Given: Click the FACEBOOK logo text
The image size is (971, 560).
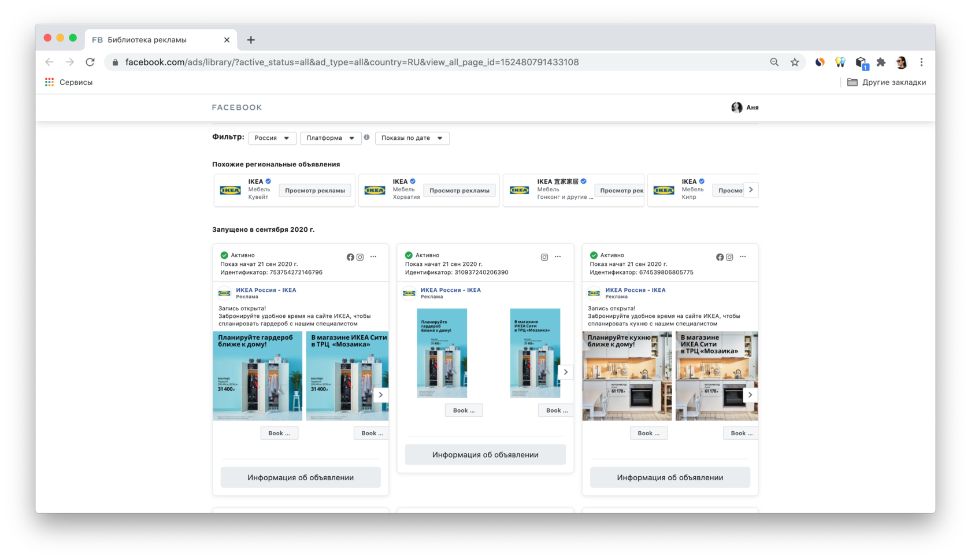Looking at the screenshot, I should (237, 107).
